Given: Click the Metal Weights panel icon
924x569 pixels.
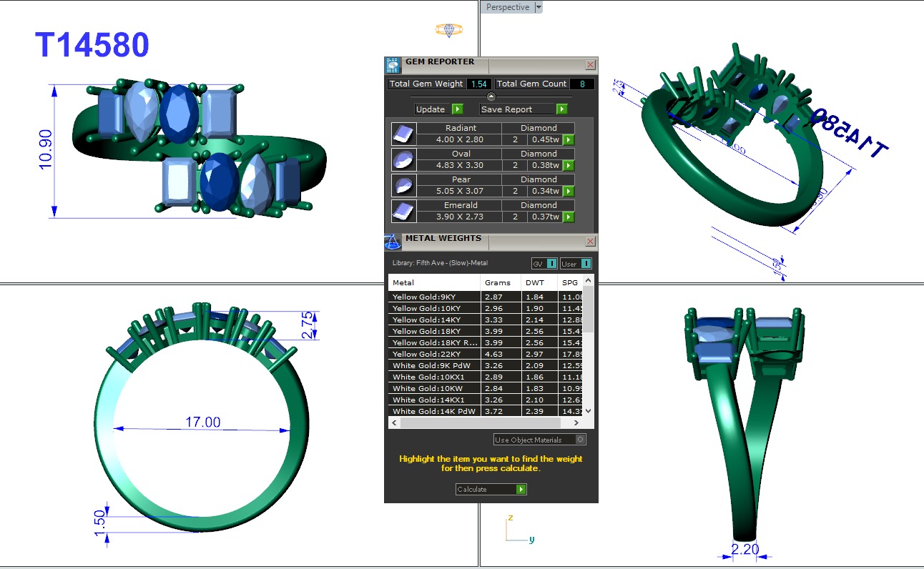Looking at the screenshot, I should (393, 242).
